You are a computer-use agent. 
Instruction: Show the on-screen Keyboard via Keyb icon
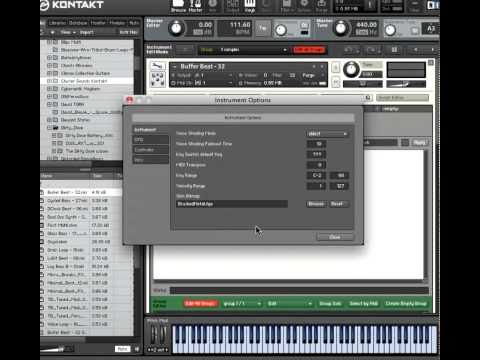tap(250, 5)
